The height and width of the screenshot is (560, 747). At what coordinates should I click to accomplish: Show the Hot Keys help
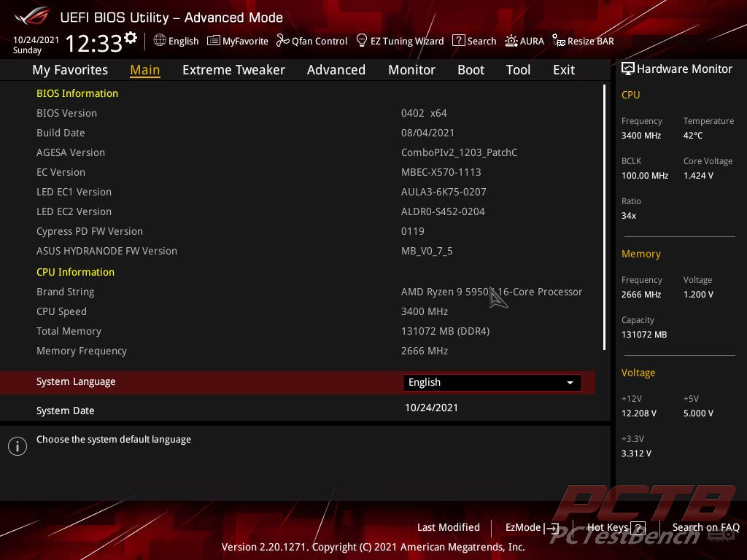coord(616,527)
